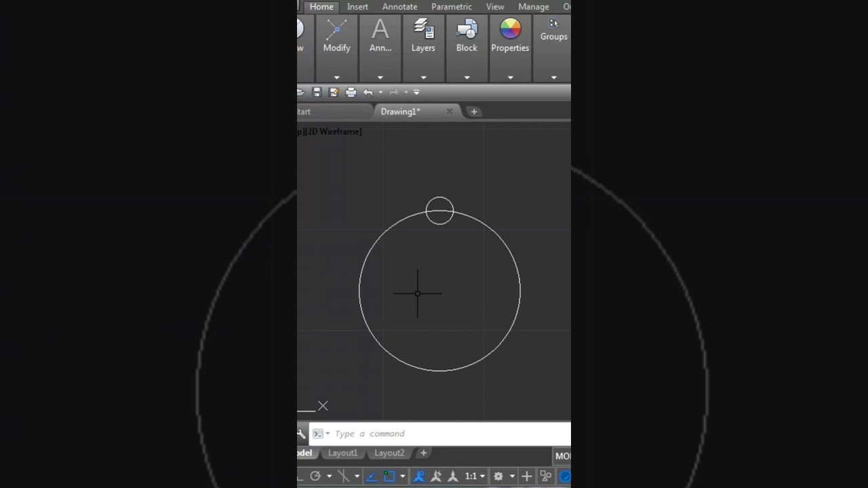Expand the Modify panel dropdown arrow

336,77
